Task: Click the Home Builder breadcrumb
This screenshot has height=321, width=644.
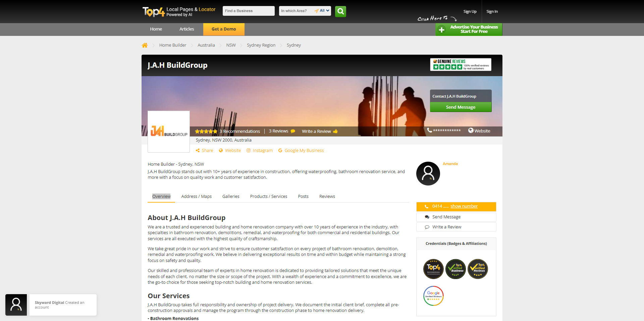Action: pyautogui.click(x=173, y=45)
